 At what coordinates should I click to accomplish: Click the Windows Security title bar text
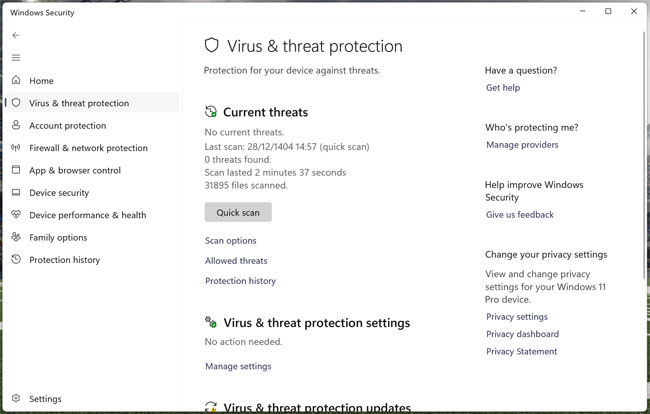click(42, 13)
